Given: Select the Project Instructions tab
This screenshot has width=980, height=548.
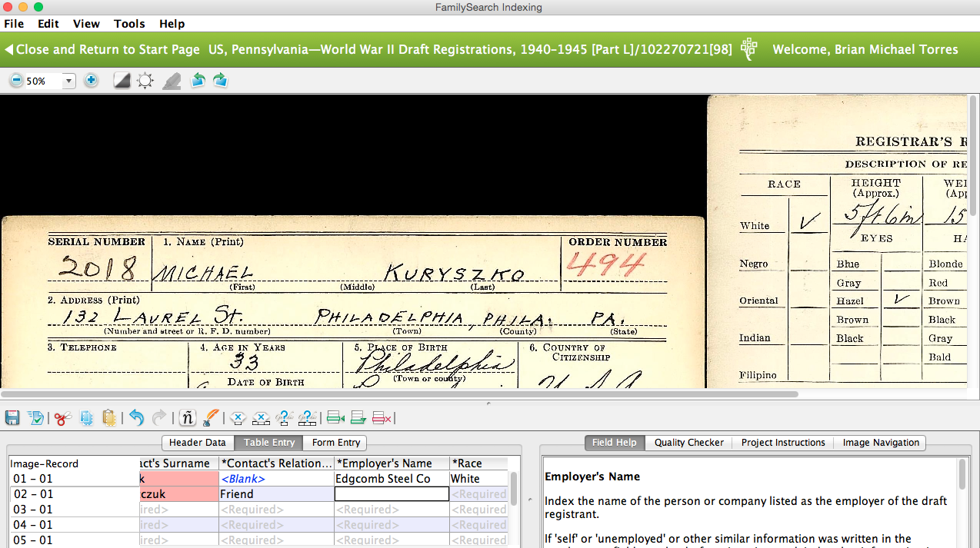Looking at the screenshot, I should [782, 443].
